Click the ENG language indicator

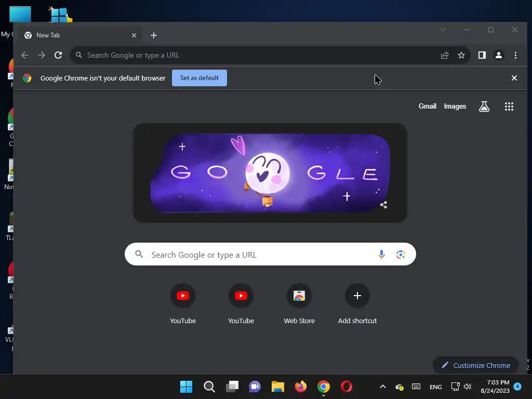[x=436, y=387]
